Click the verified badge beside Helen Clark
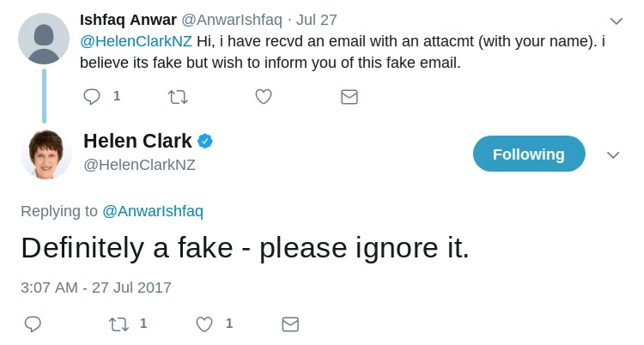Screen dimensions: 644x345 [x=205, y=141]
